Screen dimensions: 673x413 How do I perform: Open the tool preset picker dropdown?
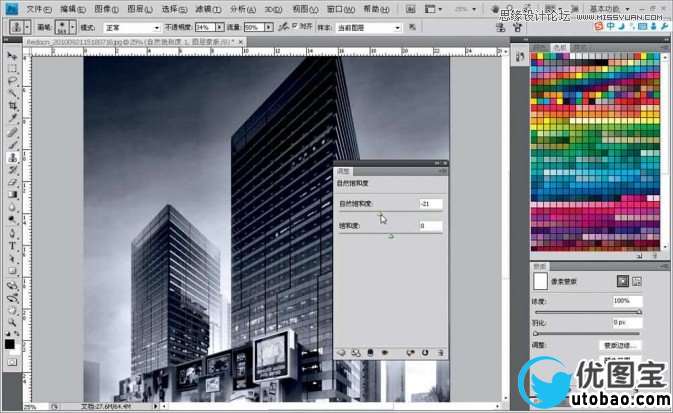[27, 27]
